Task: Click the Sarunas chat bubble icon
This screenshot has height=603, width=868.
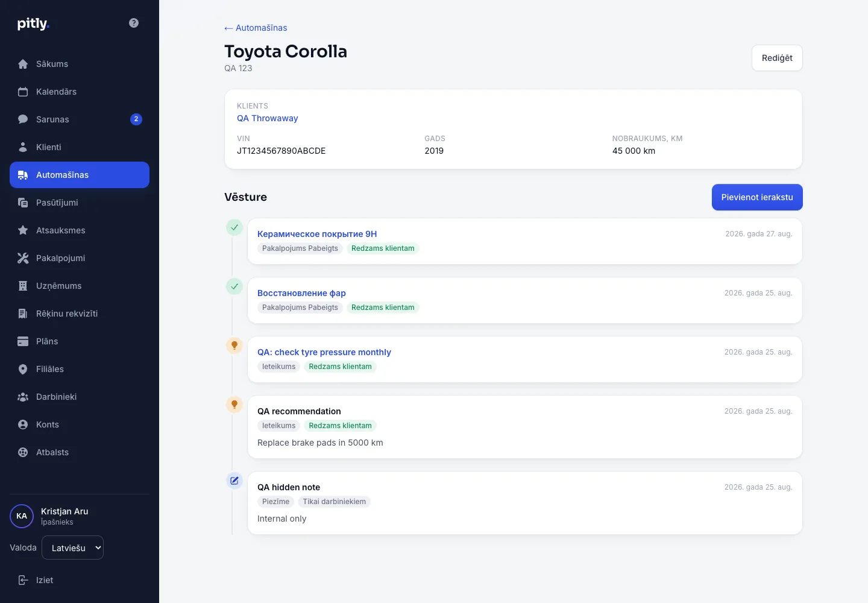Action: [23, 119]
